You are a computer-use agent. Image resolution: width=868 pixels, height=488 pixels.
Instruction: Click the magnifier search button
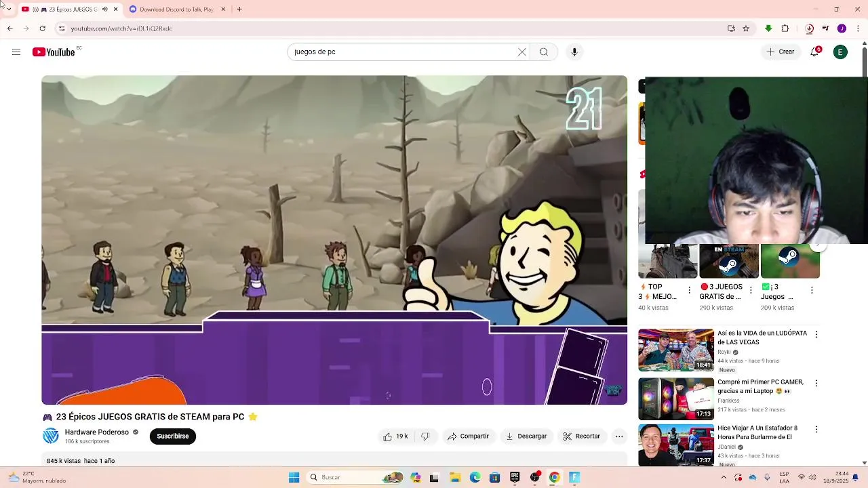[544, 52]
